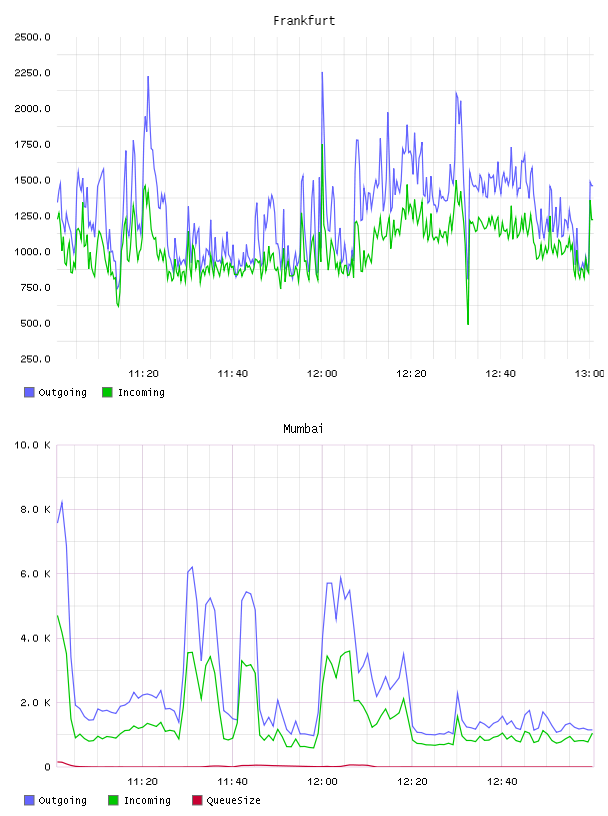This screenshot has height=816, width=608.
Task: Select the Frankfurt chart title
Action: pyautogui.click(x=304, y=21)
